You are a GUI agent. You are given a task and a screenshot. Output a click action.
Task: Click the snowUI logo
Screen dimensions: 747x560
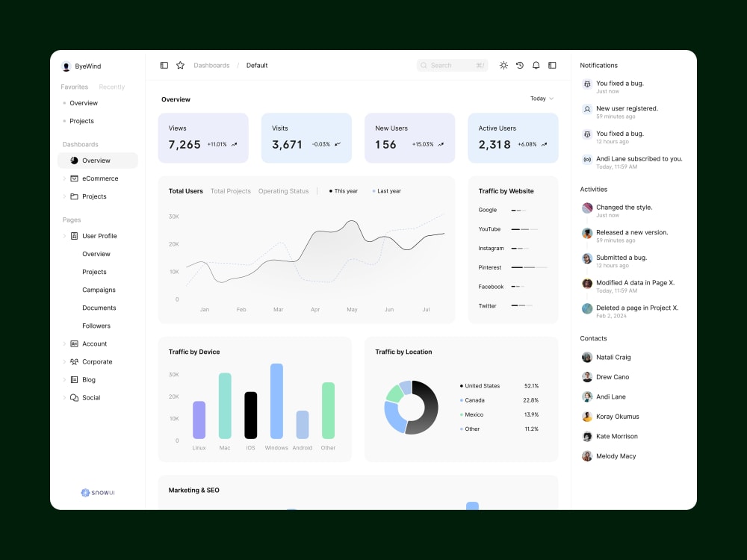(98, 492)
